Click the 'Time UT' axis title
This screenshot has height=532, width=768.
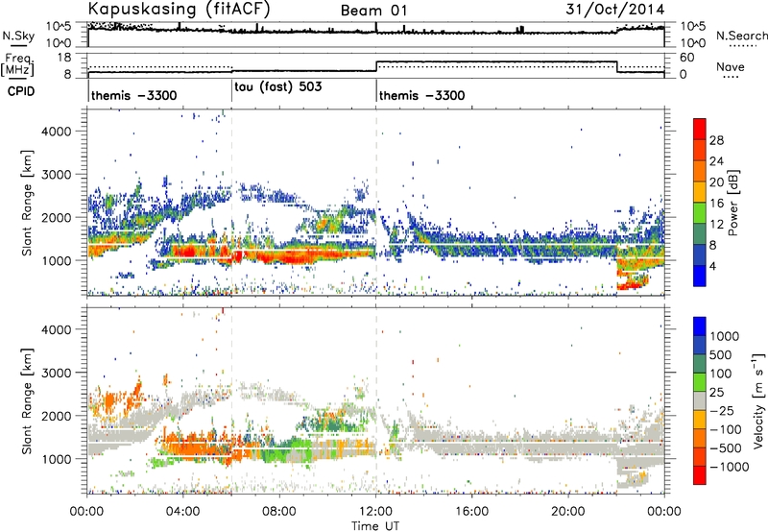(x=375, y=526)
